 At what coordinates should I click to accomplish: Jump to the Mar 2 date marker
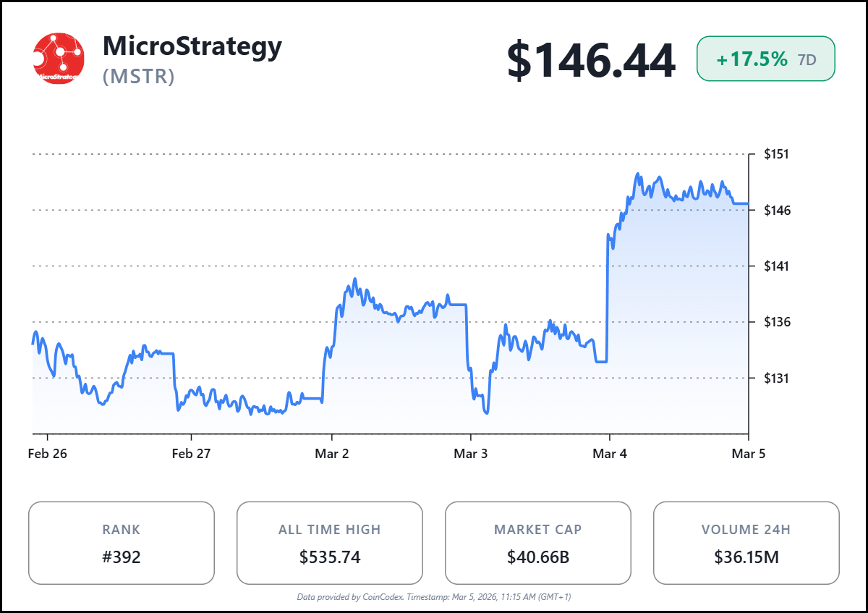[331, 454]
